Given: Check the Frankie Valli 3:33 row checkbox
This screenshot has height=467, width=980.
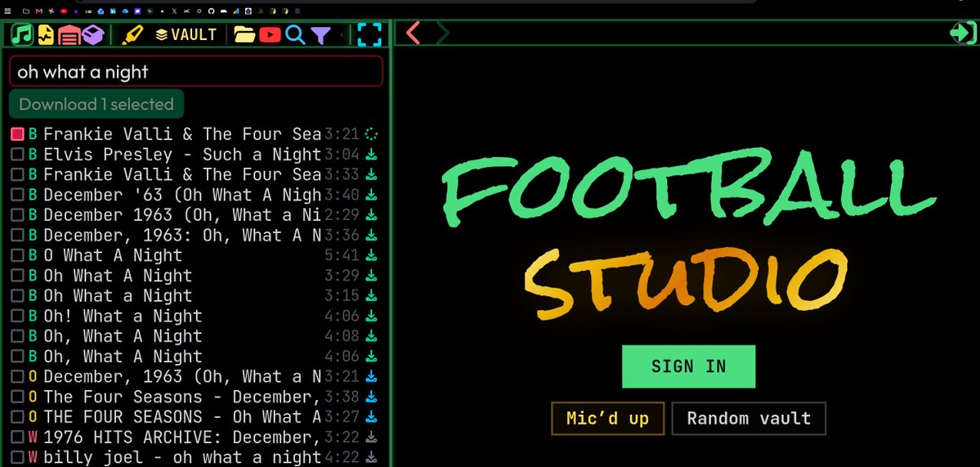Looking at the screenshot, I should (x=17, y=174).
